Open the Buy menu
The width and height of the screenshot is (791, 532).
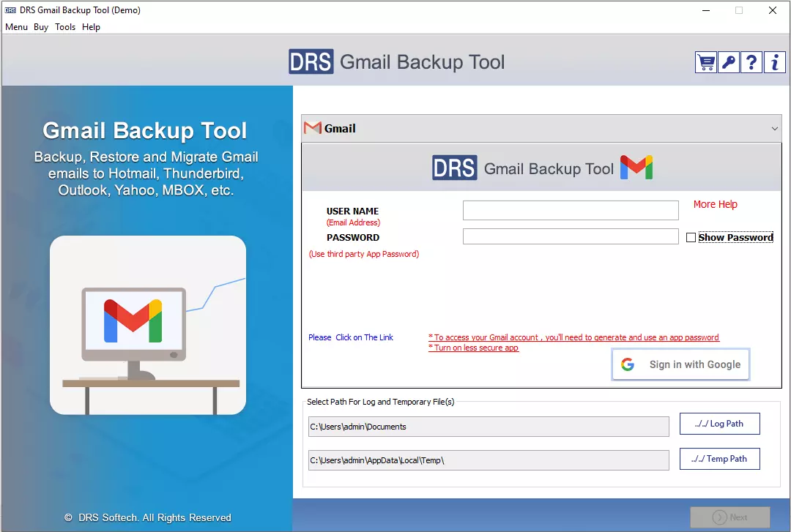click(40, 26)
